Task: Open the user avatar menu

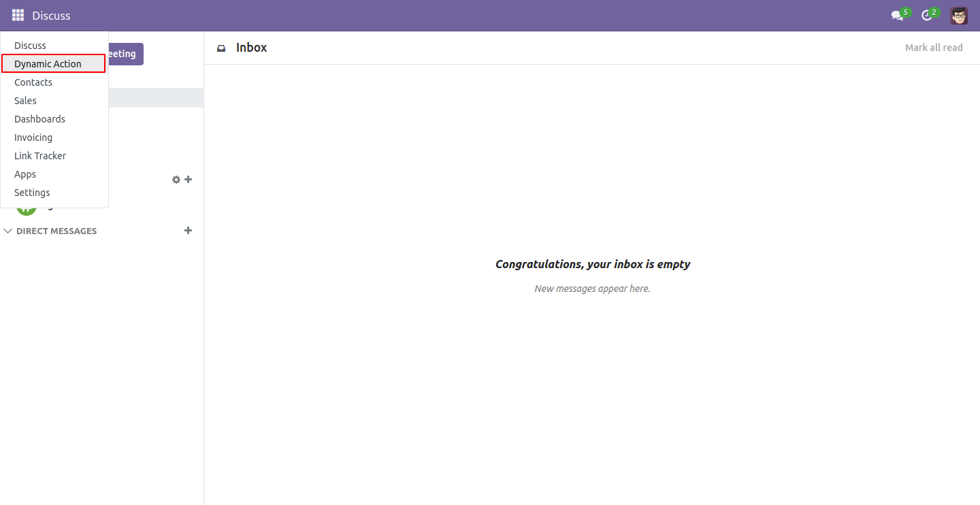Action: (959, 16)
